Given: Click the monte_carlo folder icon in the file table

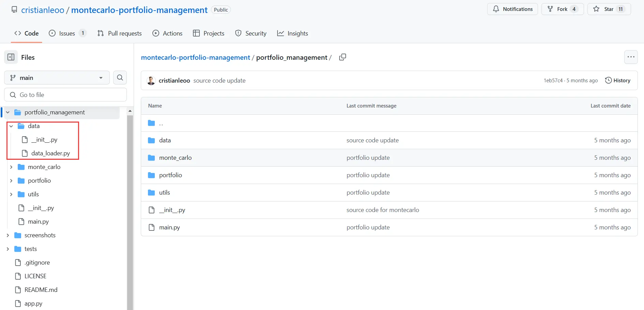Looking at the screenshot, I should pyautogui.click(x=151, y=158).
